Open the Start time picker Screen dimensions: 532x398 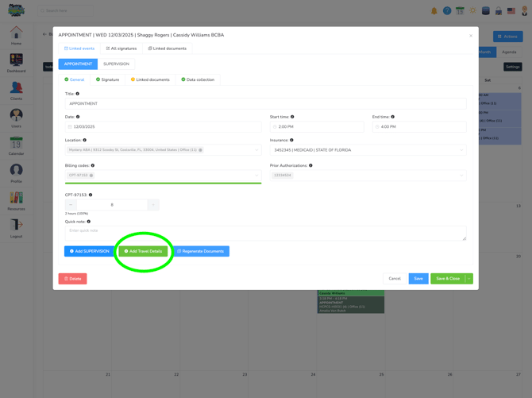[x=317, y=126]
